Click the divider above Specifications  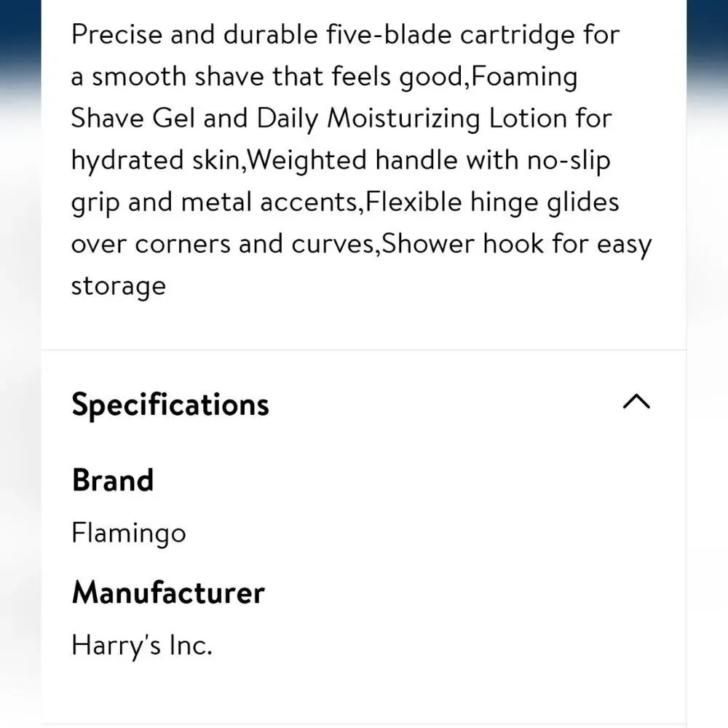click(x=363, y=349)
